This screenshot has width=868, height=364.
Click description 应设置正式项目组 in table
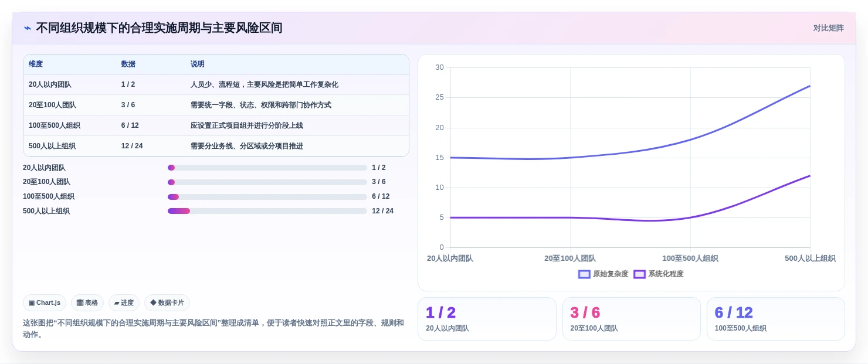tap(247, 125)
